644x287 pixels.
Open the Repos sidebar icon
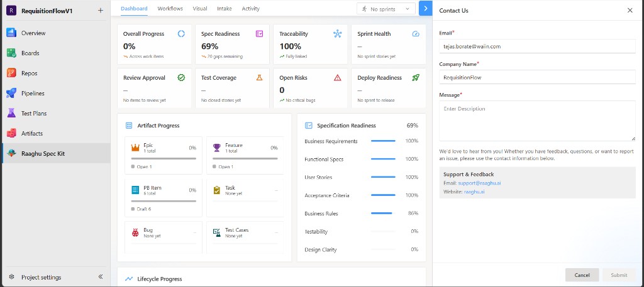click(x=11, y=73)
